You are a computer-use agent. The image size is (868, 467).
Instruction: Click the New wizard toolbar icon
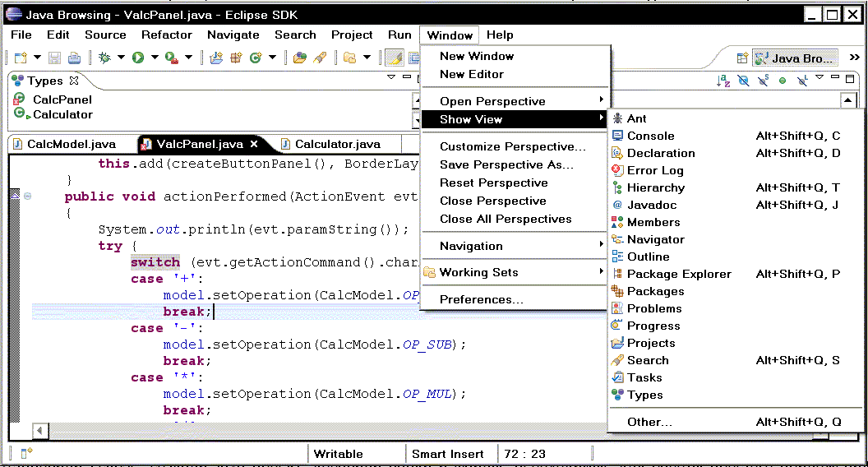coord(21,58)
